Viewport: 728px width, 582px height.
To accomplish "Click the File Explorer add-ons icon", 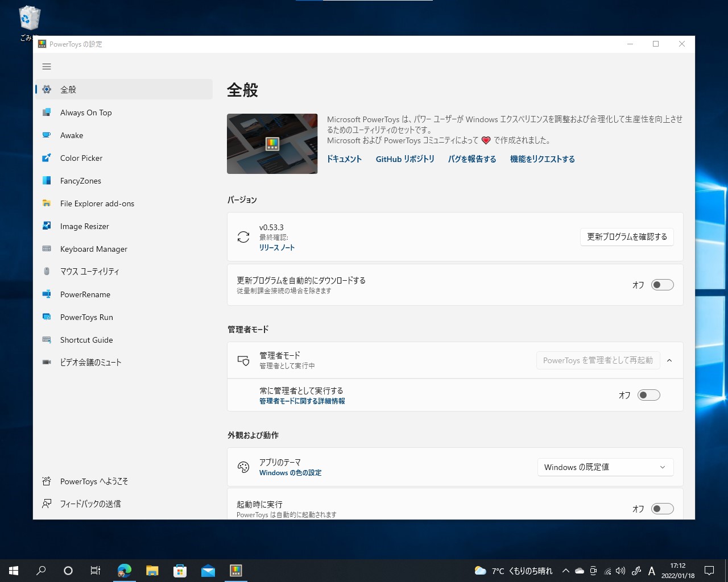I will pos(47,203).
